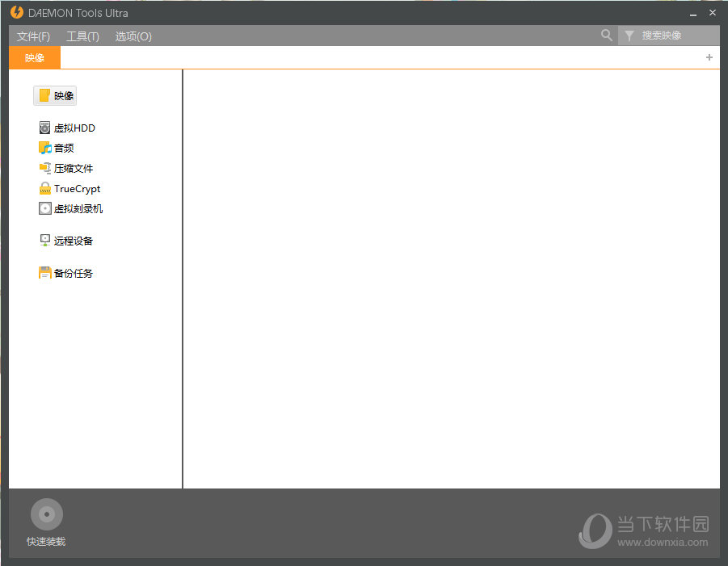Add a new tab with plus icon
Viewport: 728px width, 566px height.
tap(709, 57)
